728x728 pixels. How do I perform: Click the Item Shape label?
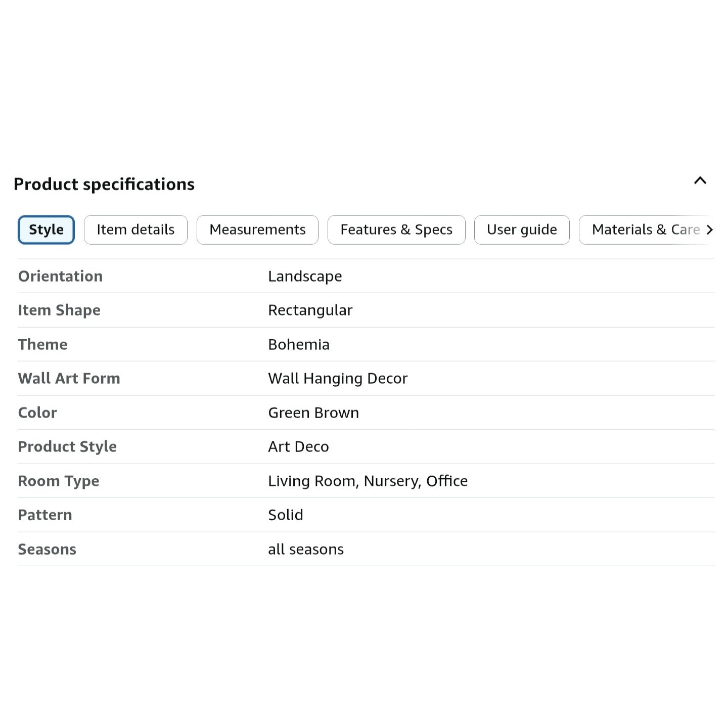[x=59, y=310]
